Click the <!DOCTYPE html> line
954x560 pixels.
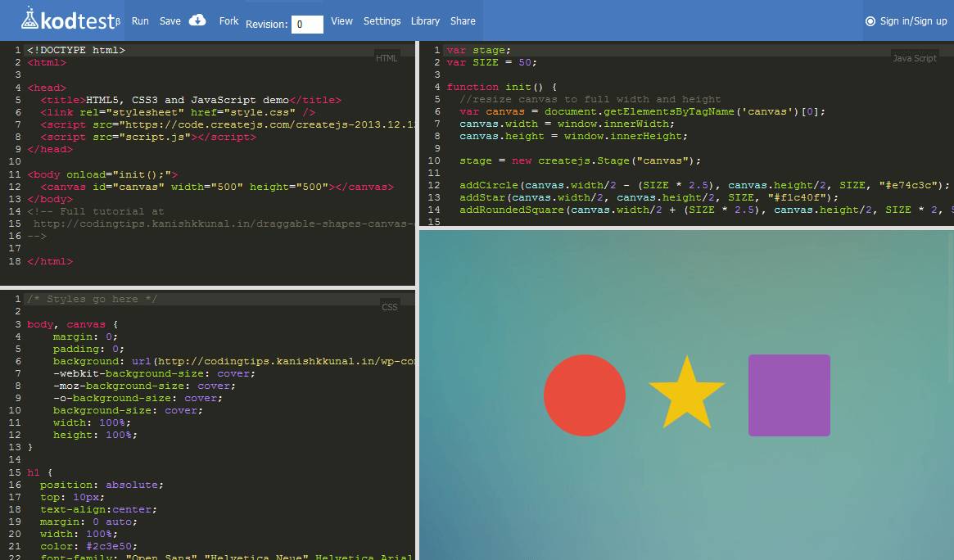(x=76, y=50)
